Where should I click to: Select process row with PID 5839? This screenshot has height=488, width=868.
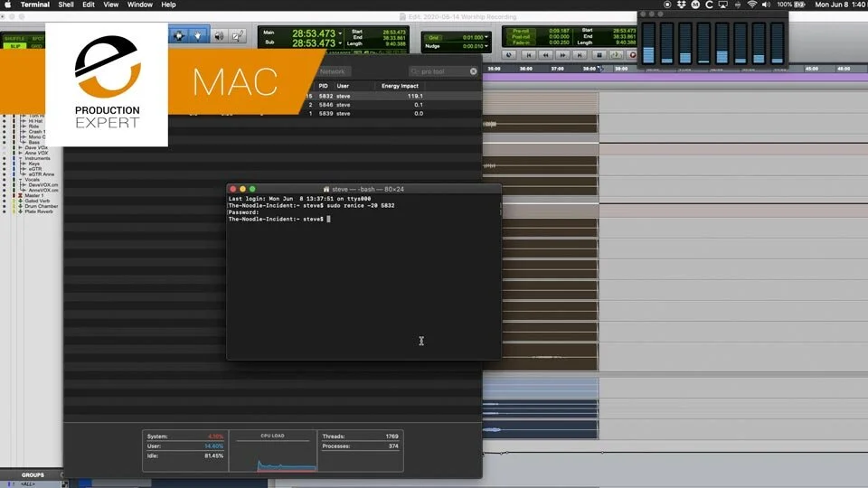pyautogui.click(x=392, y=114)
